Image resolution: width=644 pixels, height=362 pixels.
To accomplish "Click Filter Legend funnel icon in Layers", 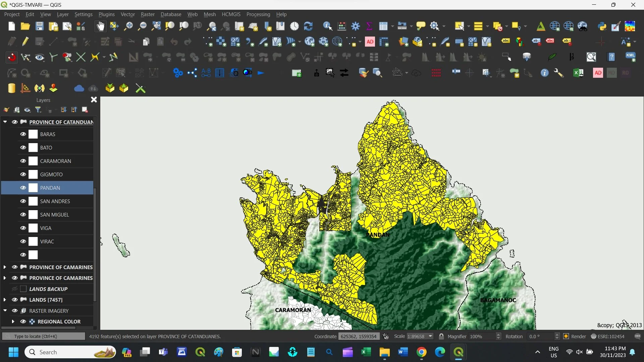I will 38,110.
